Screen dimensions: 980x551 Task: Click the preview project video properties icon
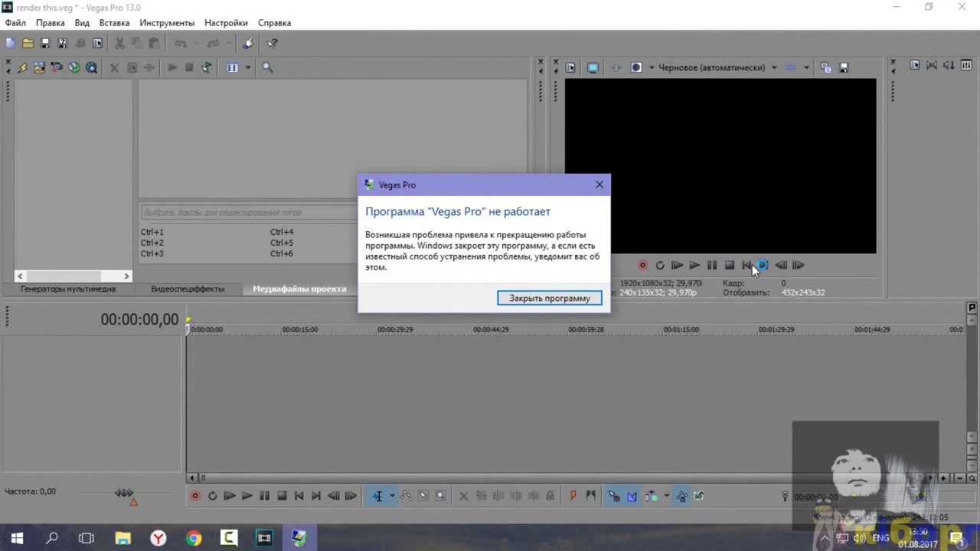click(570, 67)
